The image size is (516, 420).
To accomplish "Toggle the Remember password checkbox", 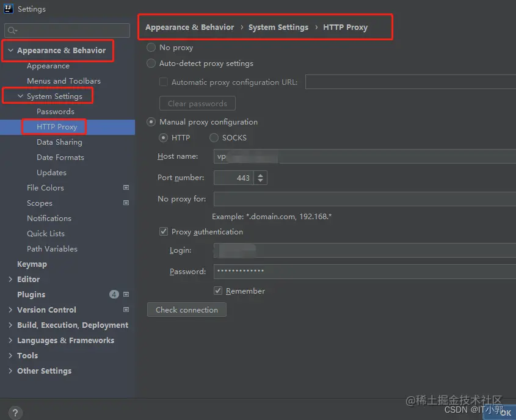I will tap(218, 291).
